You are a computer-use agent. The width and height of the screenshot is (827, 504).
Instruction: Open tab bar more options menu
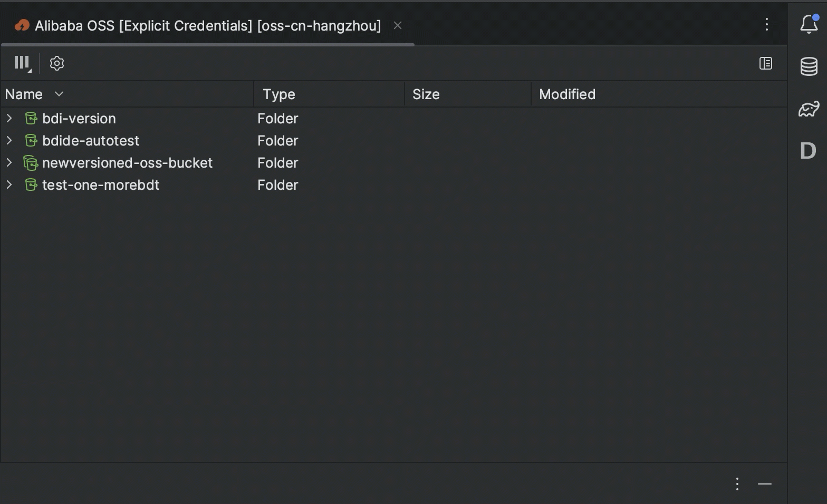[x=767, y=24]
